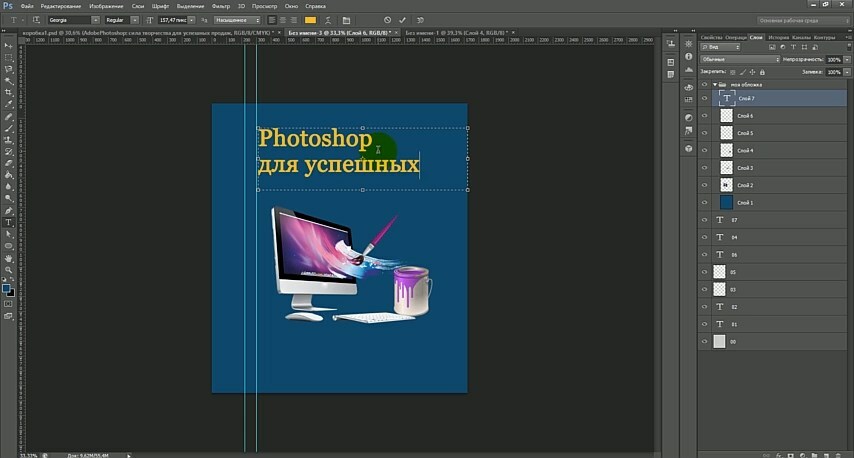Select the Horizontal Type tool

[x=8, y=223]
